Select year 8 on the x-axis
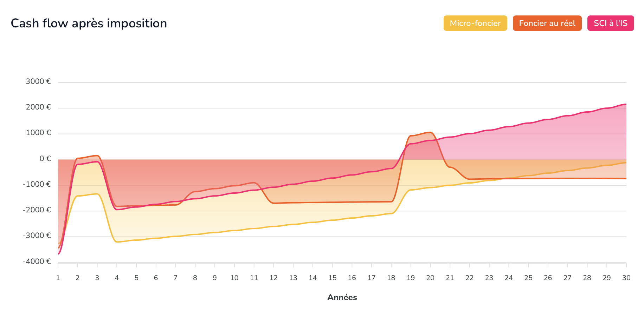The height and width of the screenshot is (311, 644). pyautogui.click(x=195, y=278)
